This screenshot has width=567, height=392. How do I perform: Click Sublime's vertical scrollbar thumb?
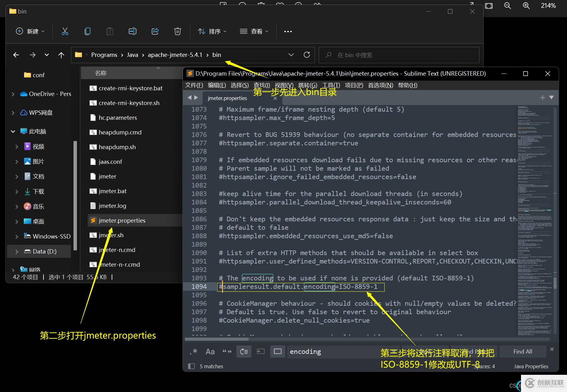click(555, 283)
